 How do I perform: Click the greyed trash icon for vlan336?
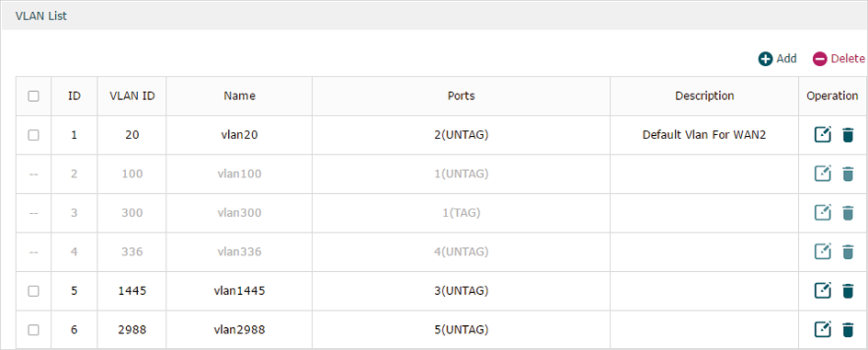pyautogui.click(x=848, y=252)
